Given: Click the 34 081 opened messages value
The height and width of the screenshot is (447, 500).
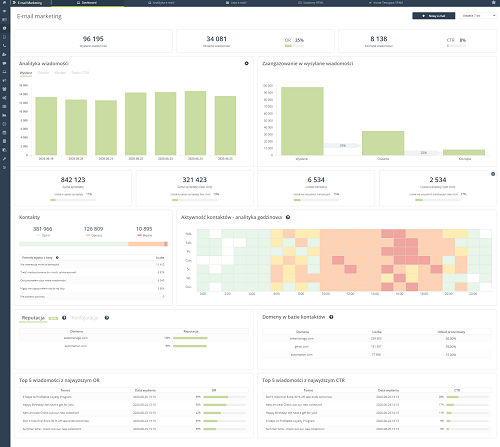Looking at the screenshot, I should coord(217,39).
